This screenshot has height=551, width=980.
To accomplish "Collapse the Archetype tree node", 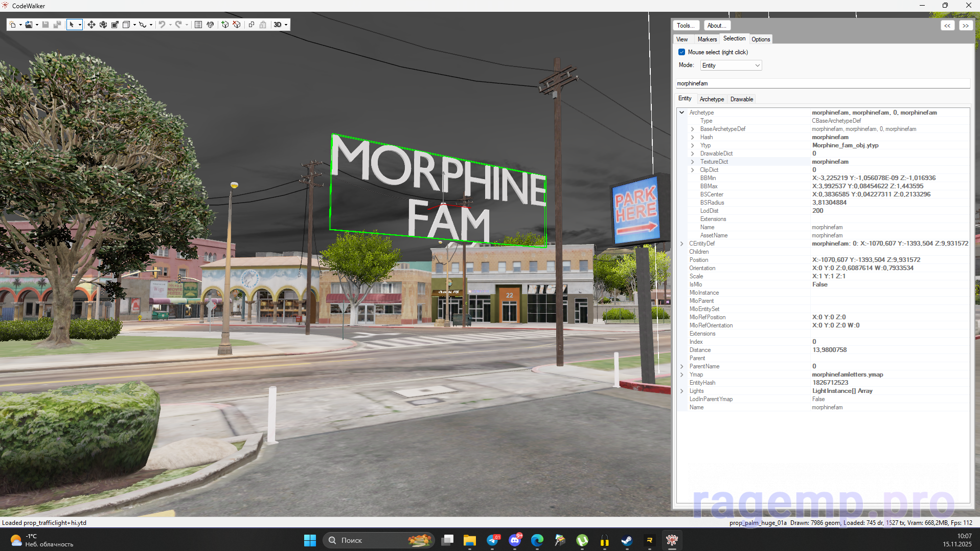I will [x=681, y=113].
